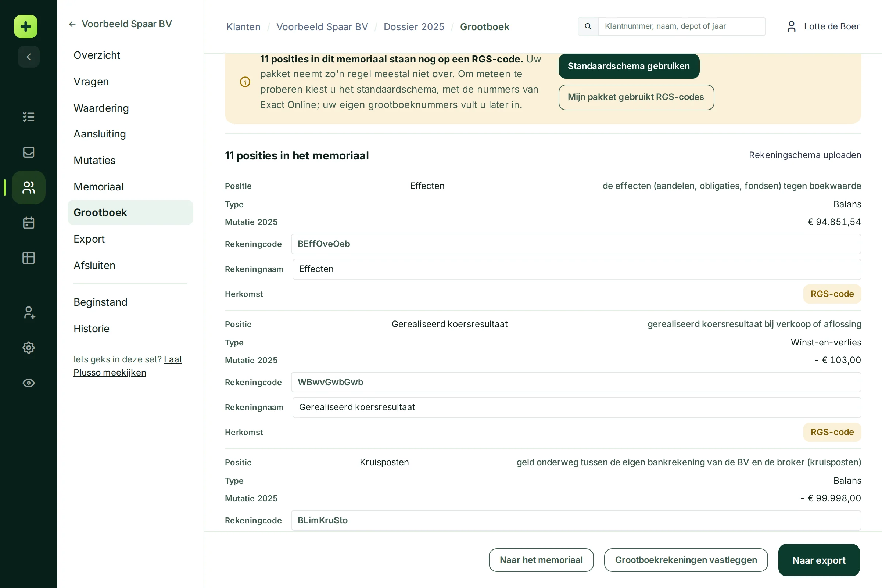Image resolution: width=882 pixels, height=588 pixels.
Task: Navigate to Klanten breadcrumb
Action: coord(243,26)
